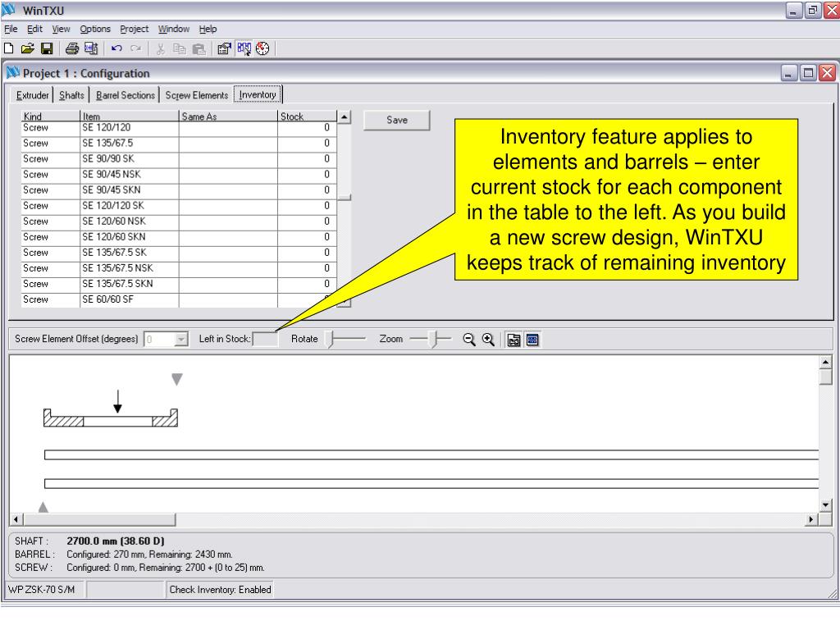The width and height of the screenshot is (840, 630).
Task: Select the SE 120/120 SK item
Action: point(129,205)
